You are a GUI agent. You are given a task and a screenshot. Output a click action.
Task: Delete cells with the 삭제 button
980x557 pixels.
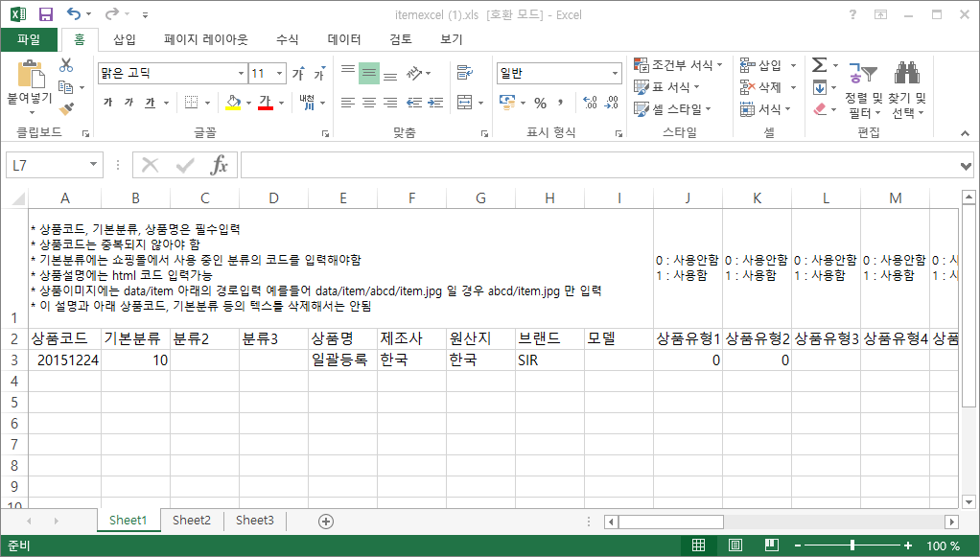click(x=760, y=87)
